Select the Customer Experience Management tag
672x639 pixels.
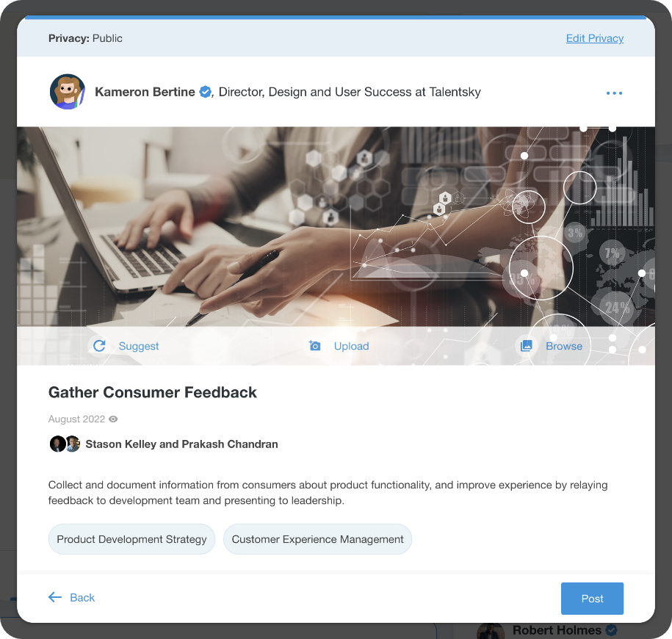[317, 539]
